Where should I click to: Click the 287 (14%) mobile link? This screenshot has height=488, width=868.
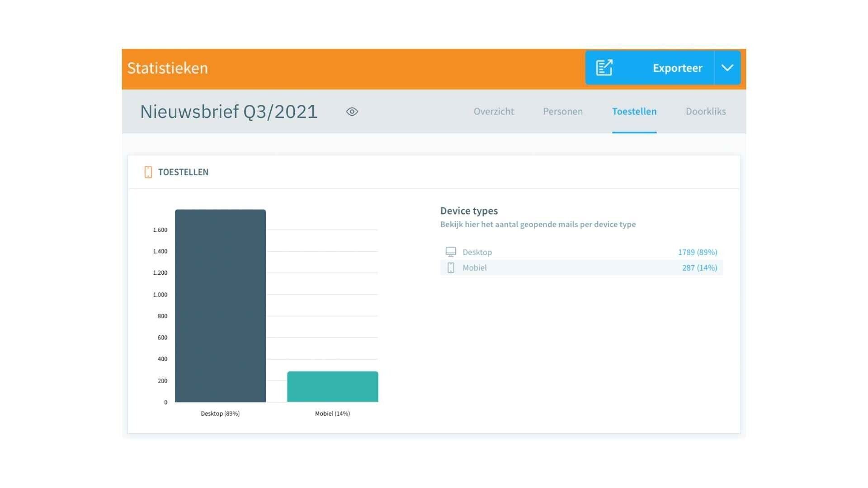(699, 267)
